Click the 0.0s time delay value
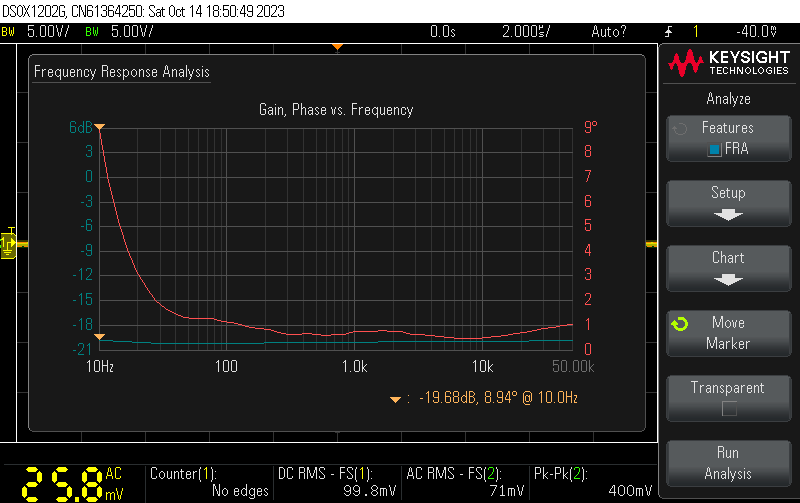The width and height of the screenshot is (800, 503). pos(442,32)
